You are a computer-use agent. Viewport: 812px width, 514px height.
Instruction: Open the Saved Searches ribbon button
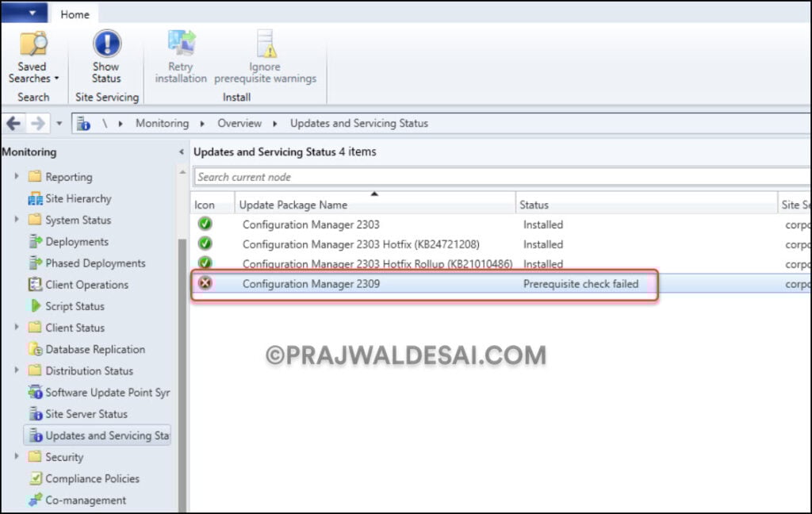pos(33,57)
